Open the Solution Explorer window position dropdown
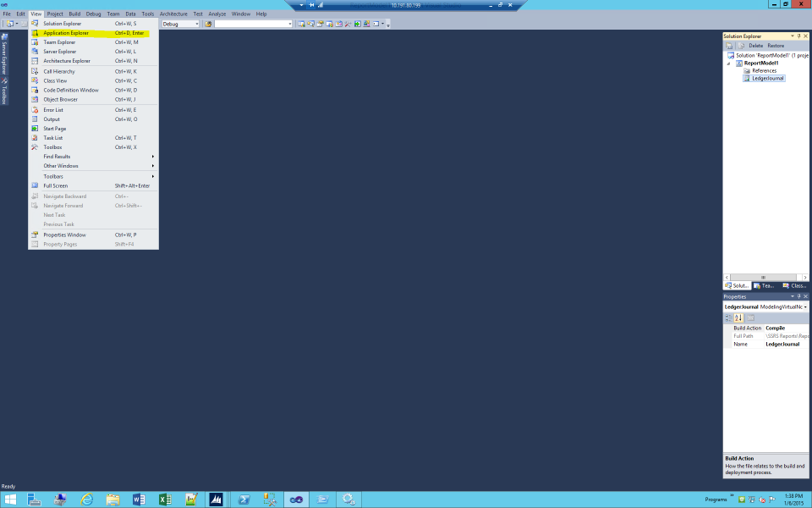 click(x=793, y=36)
